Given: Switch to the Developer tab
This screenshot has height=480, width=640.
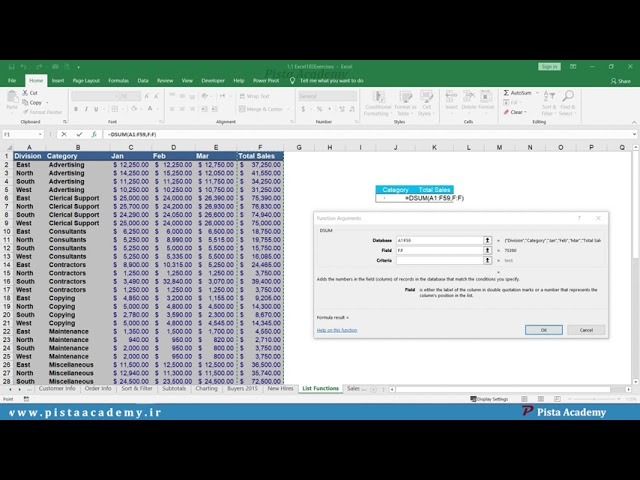Looking at the screenshot, I should tap(213, 81).
